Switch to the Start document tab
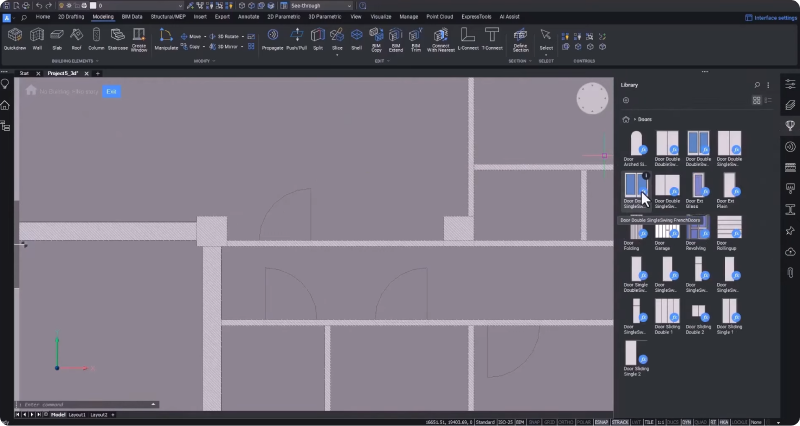The height and width of the screenshot is (426, 800). (x=24, y=73)
